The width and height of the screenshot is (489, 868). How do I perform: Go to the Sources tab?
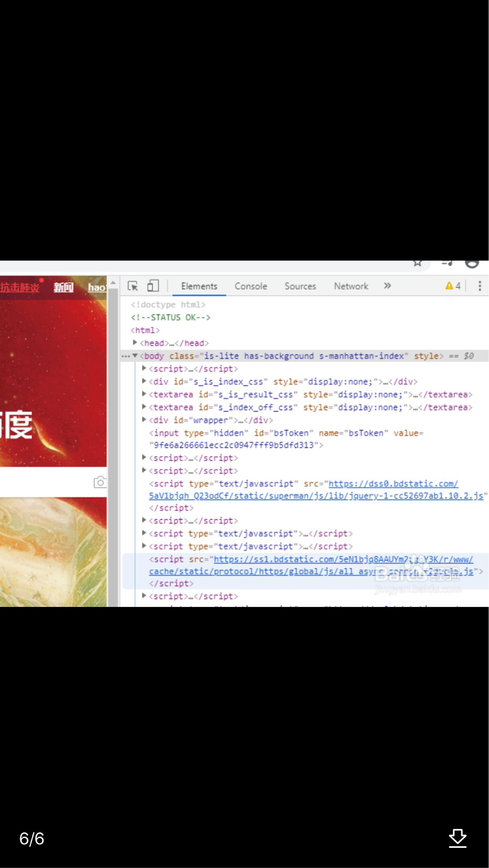(x=300, y=286)
